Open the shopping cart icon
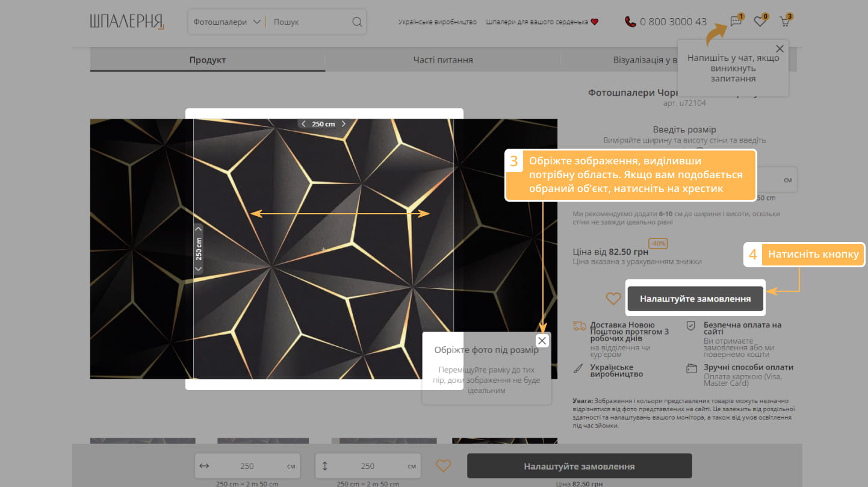Viewport: 868px width, 487px height. pos(784,22)
